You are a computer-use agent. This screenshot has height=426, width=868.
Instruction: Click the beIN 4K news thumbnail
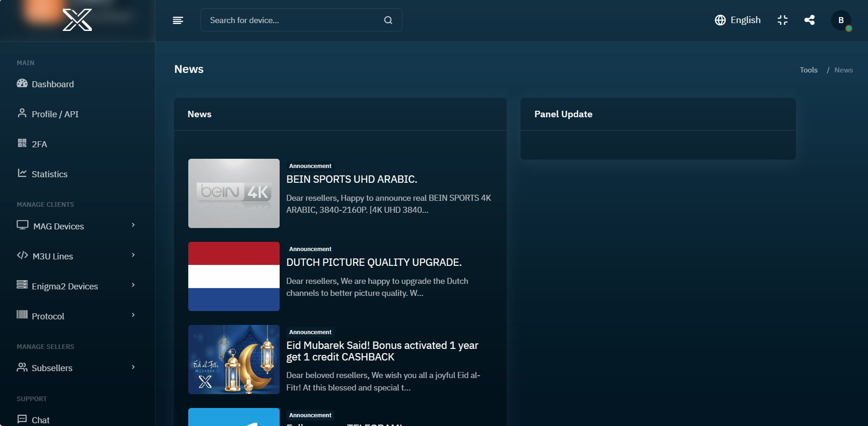[x=234, y=193]
